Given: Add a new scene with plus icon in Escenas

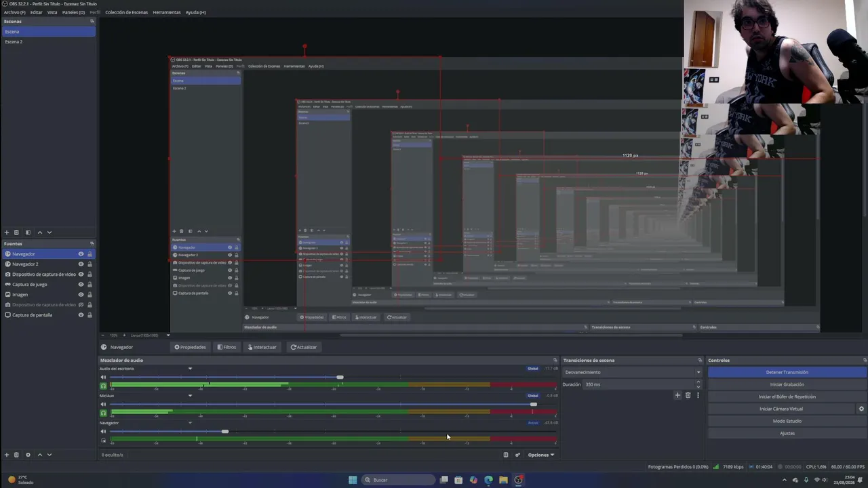Looking at the screenshot, I should pos(7,232).
